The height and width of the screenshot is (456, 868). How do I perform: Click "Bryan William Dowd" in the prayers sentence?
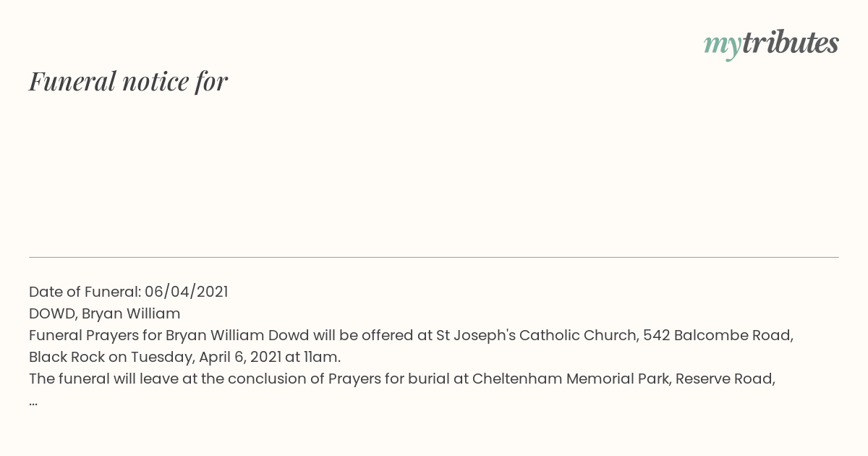pos(237,335)
